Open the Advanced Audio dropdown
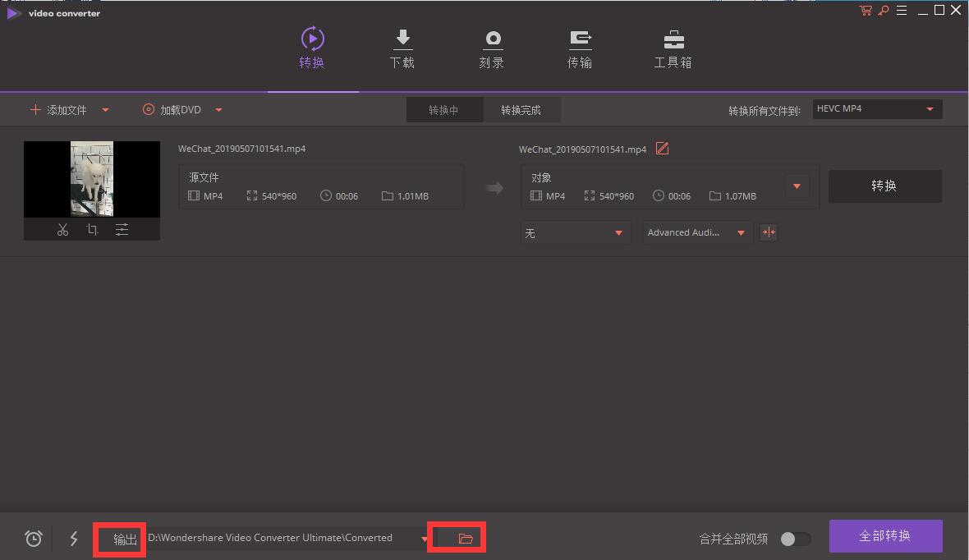 point(696,232)
